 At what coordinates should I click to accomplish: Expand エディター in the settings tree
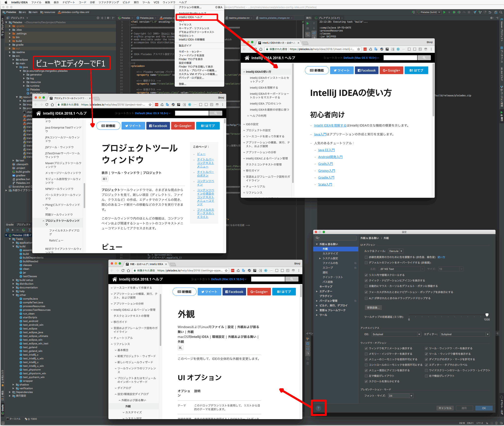[317, 291]
